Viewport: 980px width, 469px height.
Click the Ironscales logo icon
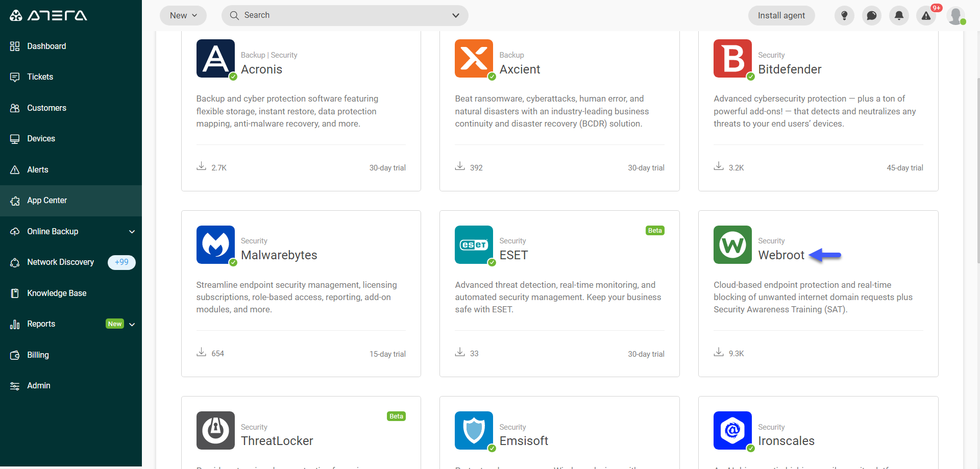(x=733, y=430)
